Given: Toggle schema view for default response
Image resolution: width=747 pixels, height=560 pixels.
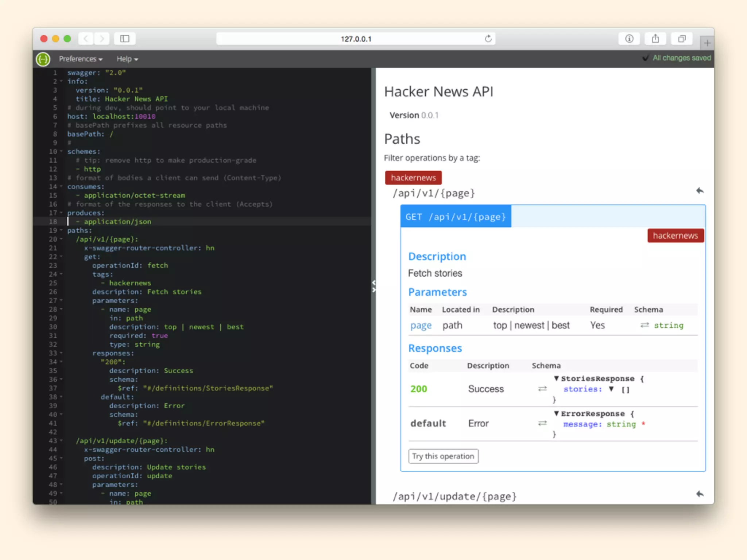Looking at the screenshot, I should (x=542, y=423).
